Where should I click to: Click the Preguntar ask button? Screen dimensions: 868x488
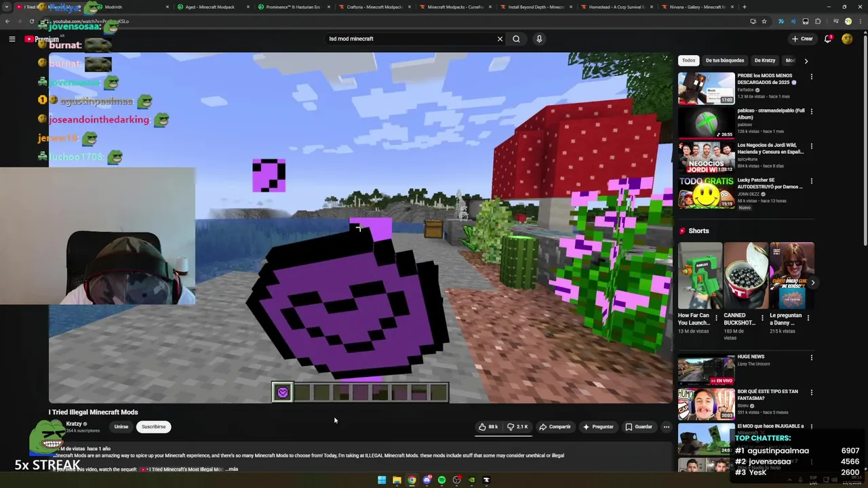(x=598, y=427)
